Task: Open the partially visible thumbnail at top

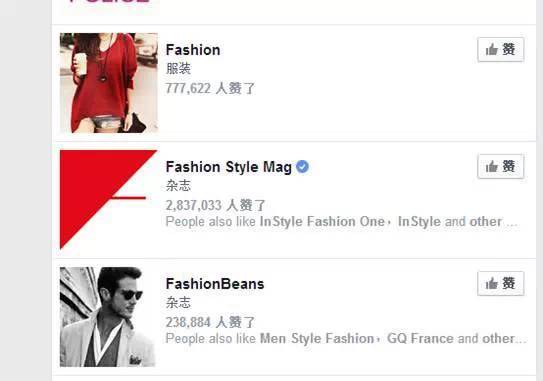Action: coord(109,7)
